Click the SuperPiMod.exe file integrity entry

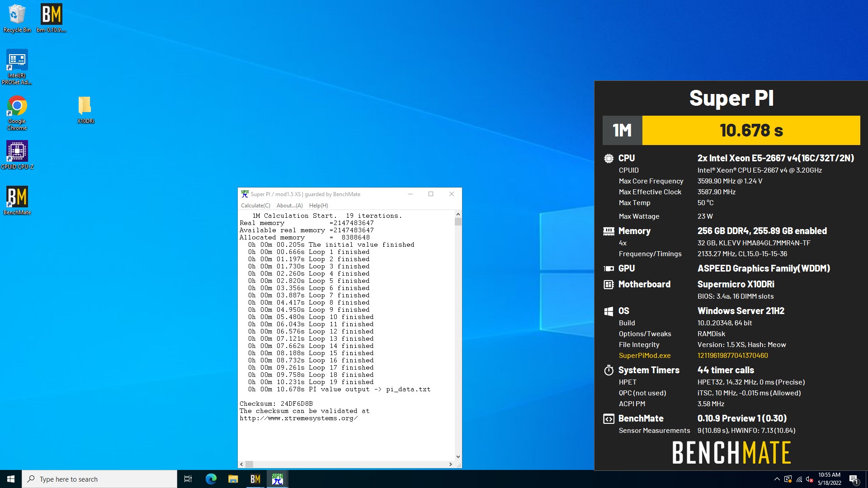[645, 356]
